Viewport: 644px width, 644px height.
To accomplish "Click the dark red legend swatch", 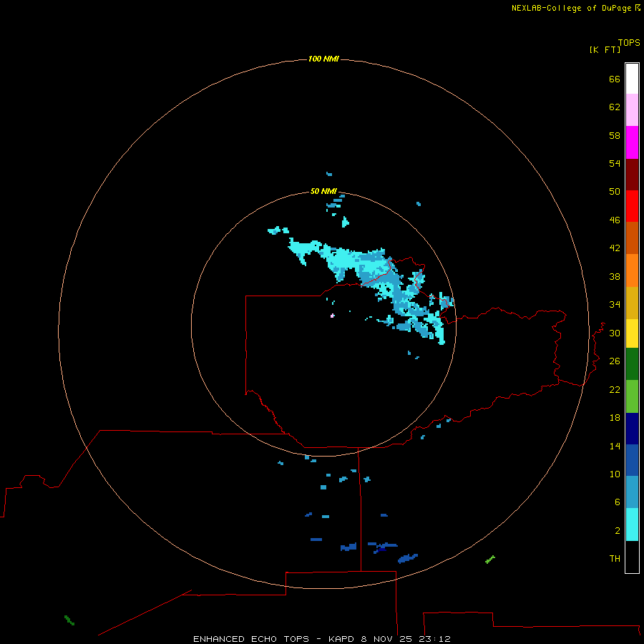I will click(x=632, y=174).
